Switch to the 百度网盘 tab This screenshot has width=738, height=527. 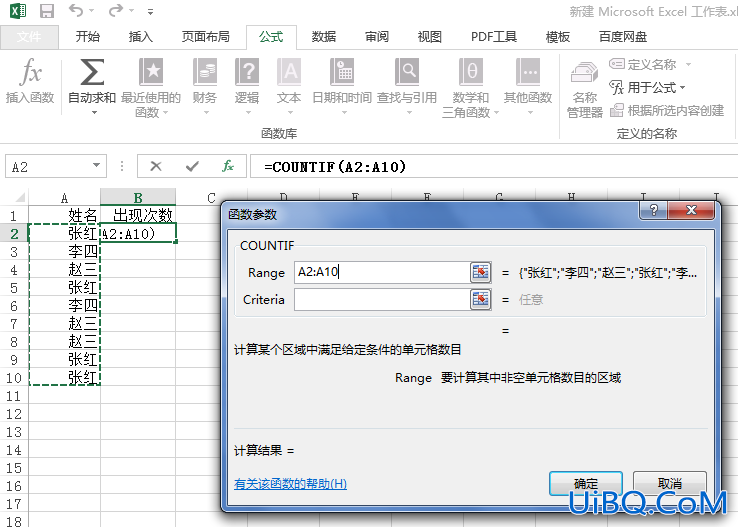click(623, 37)
